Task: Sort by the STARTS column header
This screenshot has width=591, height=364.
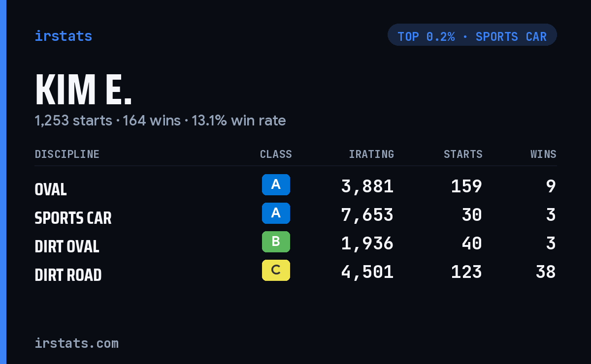Action: pos(463,154)
